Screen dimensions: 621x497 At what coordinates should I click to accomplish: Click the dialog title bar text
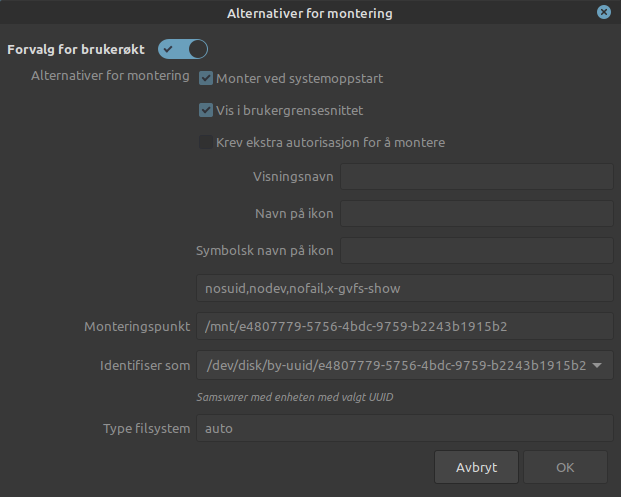pyautogui.click(x=310, y=13)
